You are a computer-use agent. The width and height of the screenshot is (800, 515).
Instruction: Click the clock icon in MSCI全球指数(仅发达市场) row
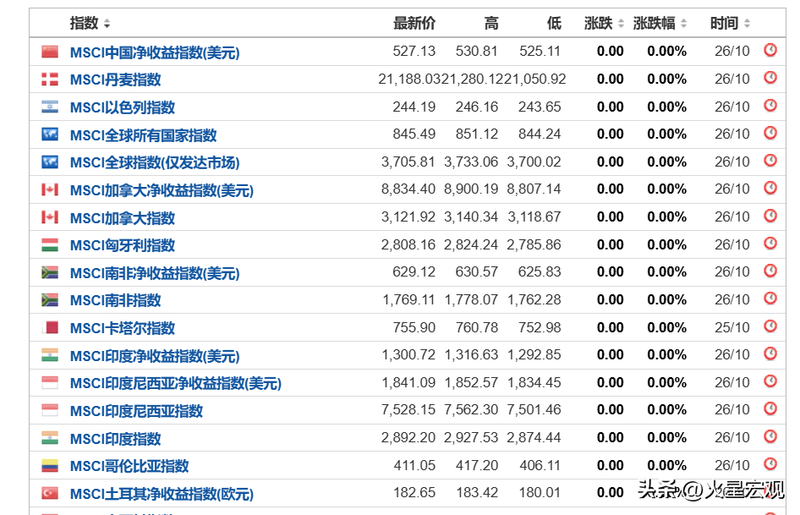(x=770, y=160)
